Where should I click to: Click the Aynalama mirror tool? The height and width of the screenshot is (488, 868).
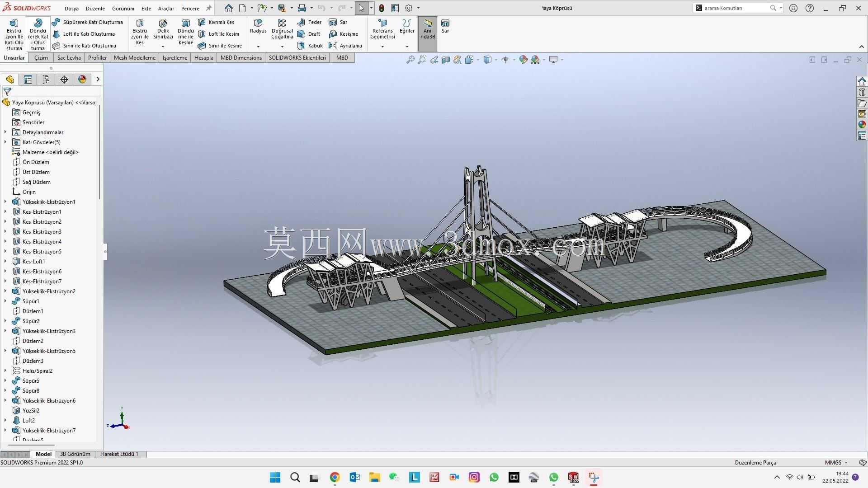coord(345,46)
